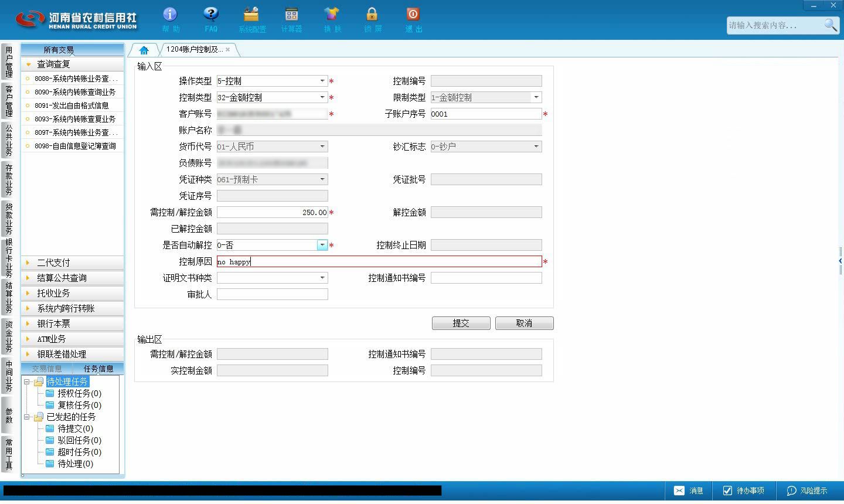844x504 pixels.
Task: Select 待提交(0) in the task tree
Action: coord(75,428)
